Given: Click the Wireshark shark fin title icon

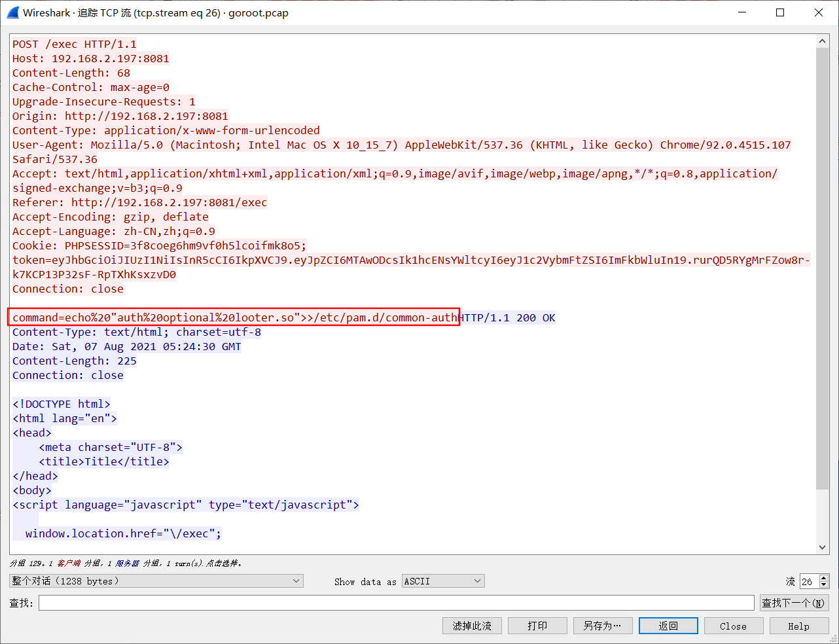Looking at the screenshot, I should pyautogui.click(x=12, y=12).
